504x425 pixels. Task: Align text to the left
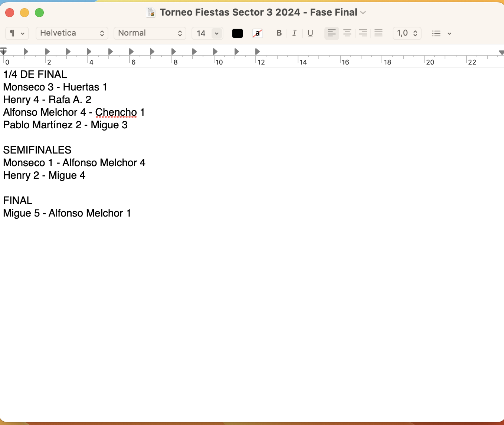331,33
